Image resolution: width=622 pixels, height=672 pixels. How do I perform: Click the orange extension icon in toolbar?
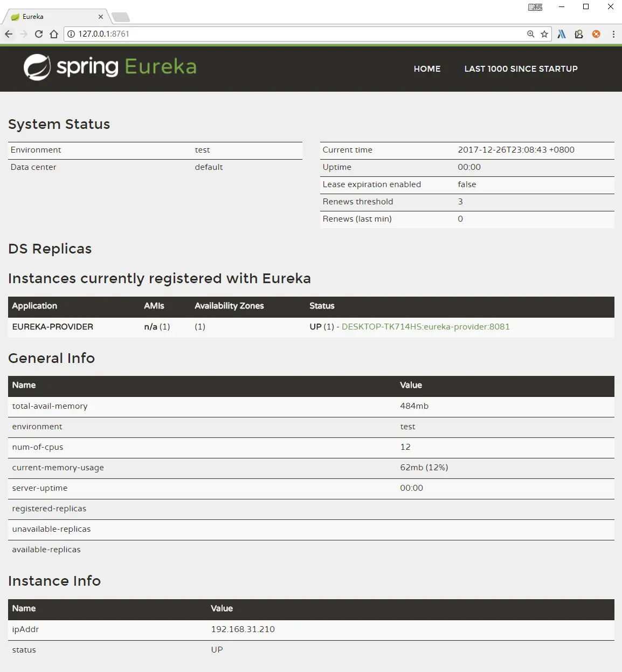click(x=596, y=34)
